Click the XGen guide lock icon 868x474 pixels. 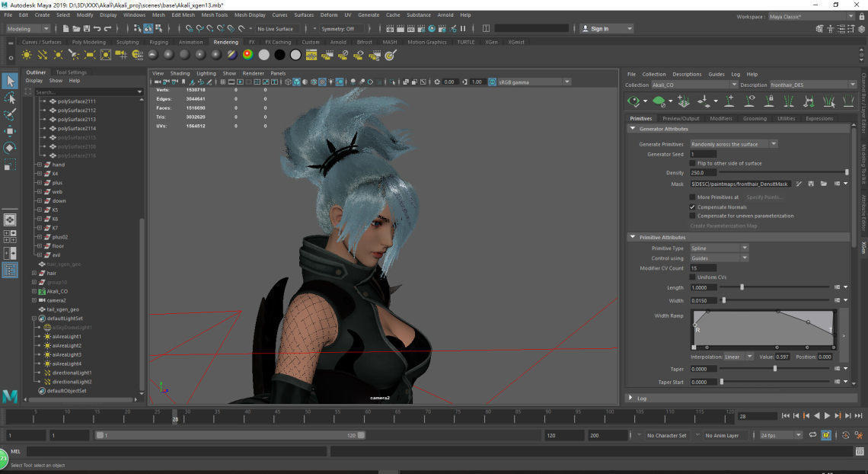(x=769, y=101)
